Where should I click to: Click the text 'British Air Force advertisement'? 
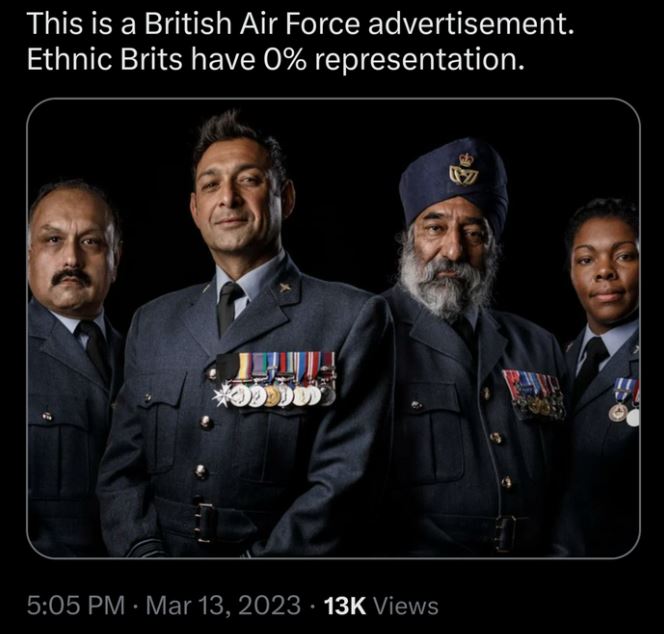(358, 24)
